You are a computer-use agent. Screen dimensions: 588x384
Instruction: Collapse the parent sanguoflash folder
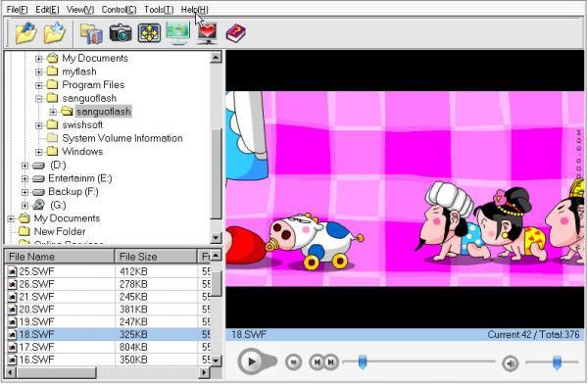pos(38,99)
